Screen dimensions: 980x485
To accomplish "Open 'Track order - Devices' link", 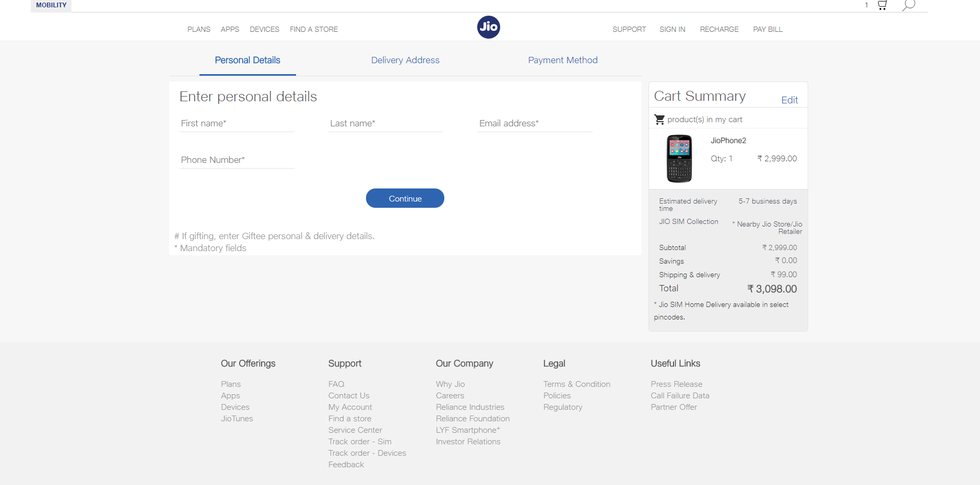I will point(367,453).
